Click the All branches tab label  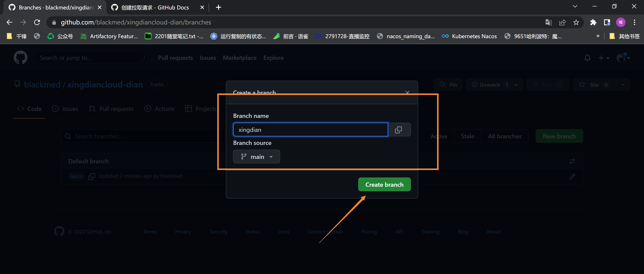click(x=504, y=136)
